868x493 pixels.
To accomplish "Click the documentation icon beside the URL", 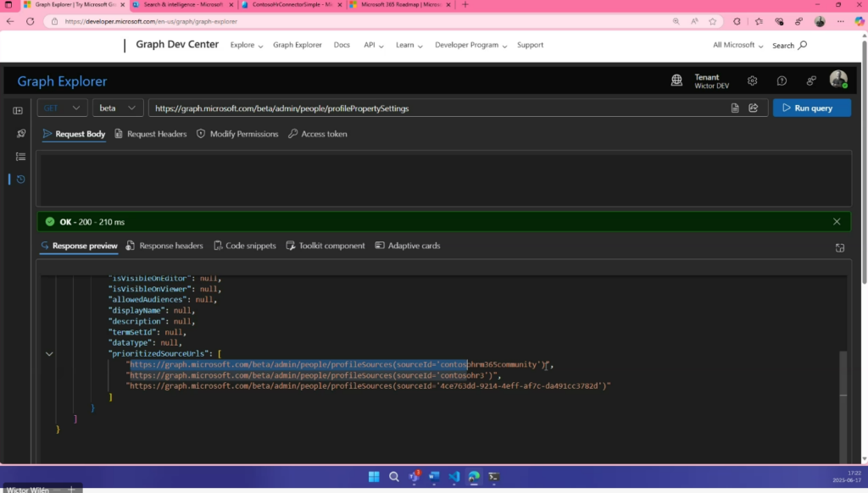I will click(735, 108).
